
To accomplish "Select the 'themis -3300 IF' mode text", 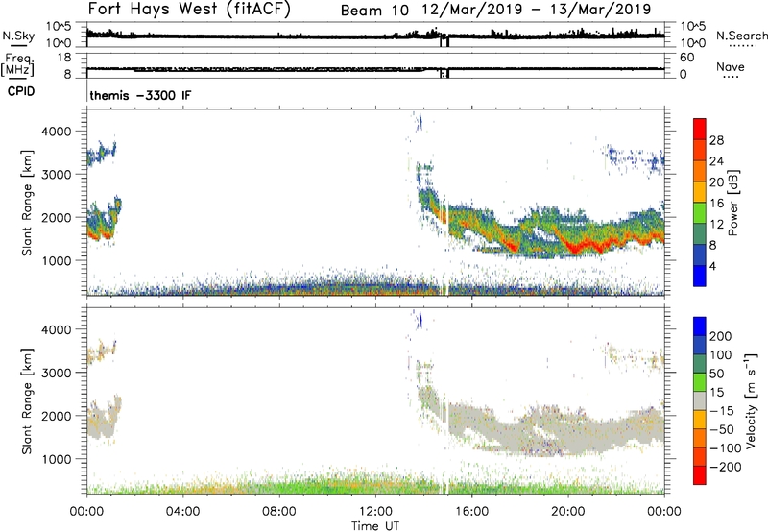I will (140, 95).
